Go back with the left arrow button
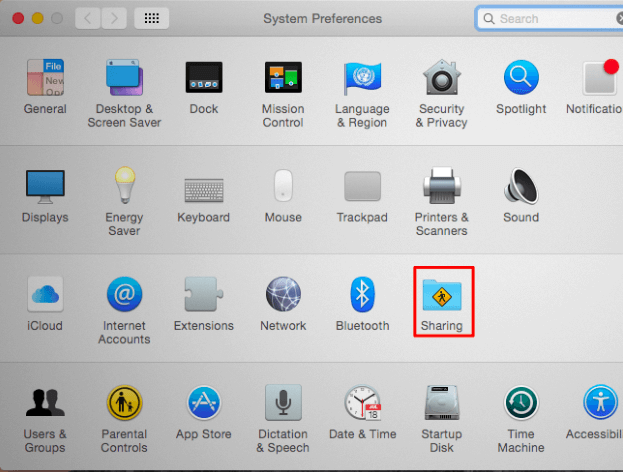Image resolution: width=623 pixels, height=472 pixels. (x=88, y=18)
